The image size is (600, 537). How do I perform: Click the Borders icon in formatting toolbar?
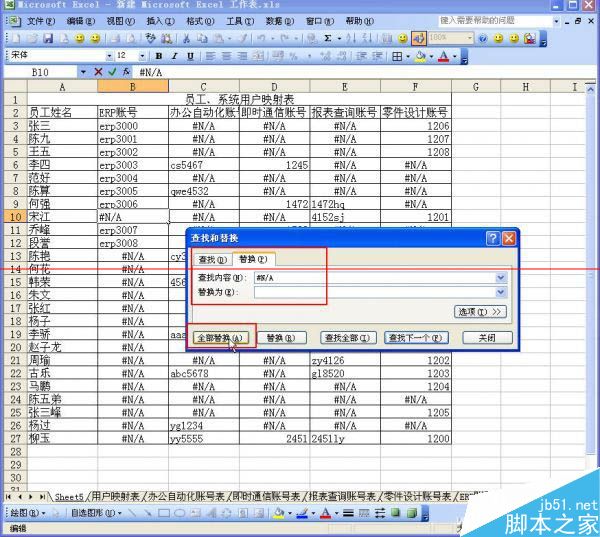(x=397, y=56)
